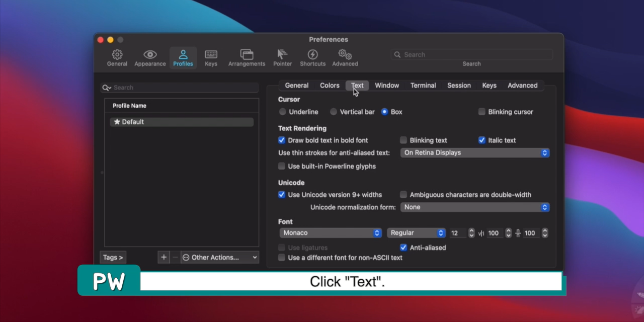
Task: Switch to the Advanced profile tab
Action: pos(522,86)
